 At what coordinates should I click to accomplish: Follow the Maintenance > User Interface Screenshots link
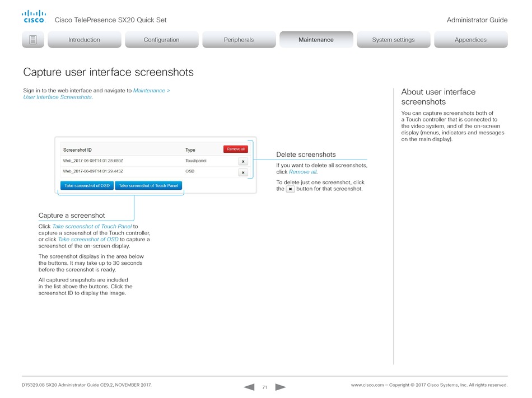[96, 94]
